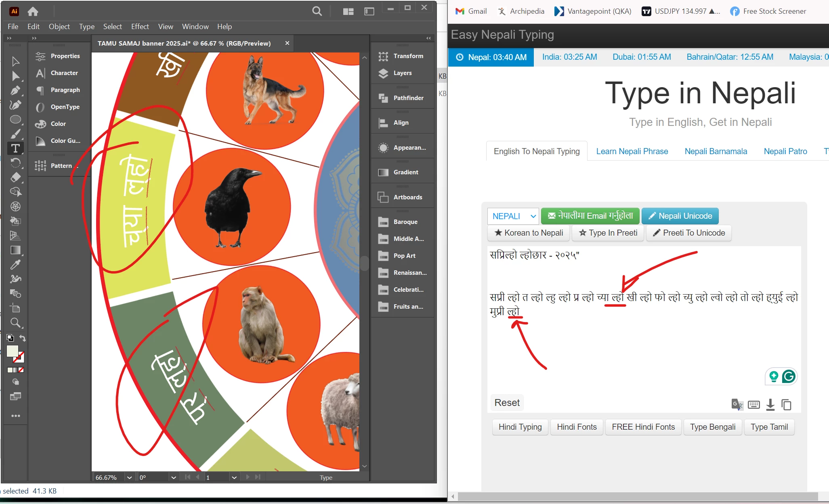Click the Rotate tool

pos(15,163)
